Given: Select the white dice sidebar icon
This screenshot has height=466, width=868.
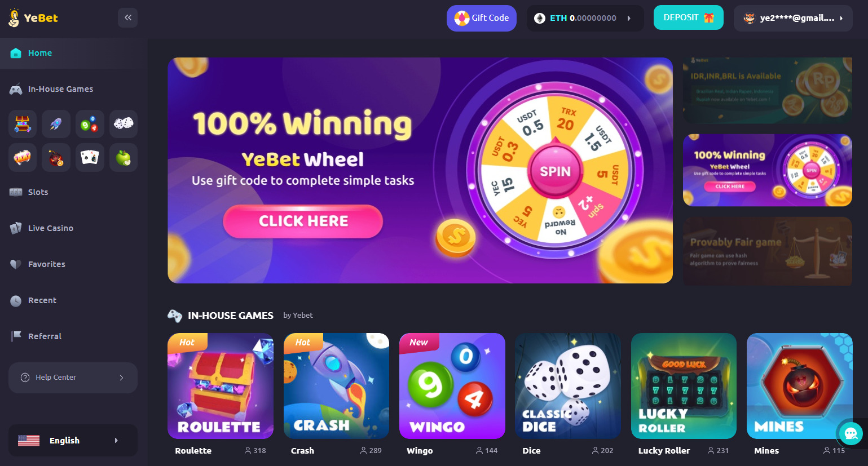Looking at the screenshot, I should click(124, 124).
